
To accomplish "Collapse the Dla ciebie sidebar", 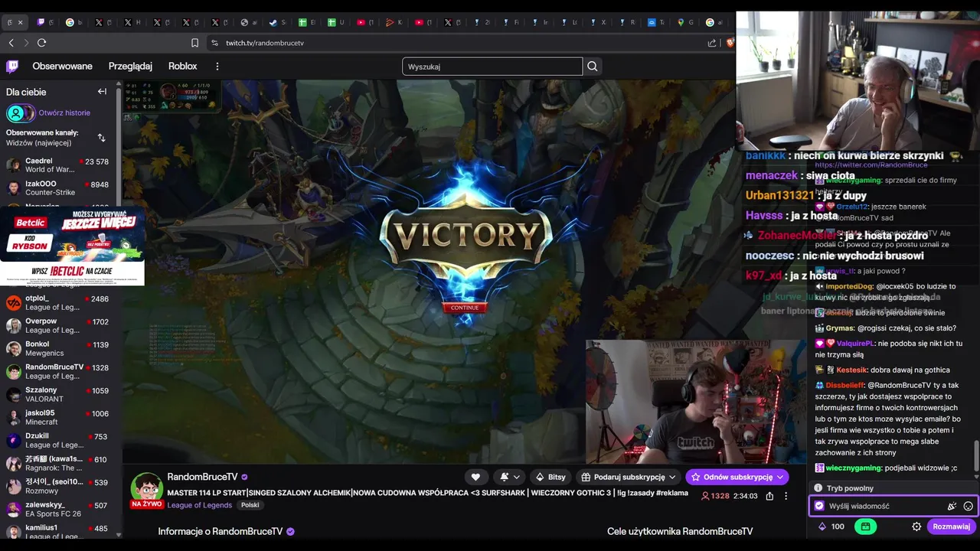I will click(x=102, y=92).
